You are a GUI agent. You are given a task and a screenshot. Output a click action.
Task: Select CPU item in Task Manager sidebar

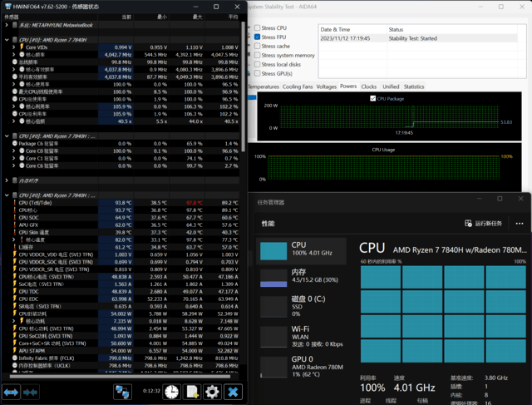coord(301,250)
